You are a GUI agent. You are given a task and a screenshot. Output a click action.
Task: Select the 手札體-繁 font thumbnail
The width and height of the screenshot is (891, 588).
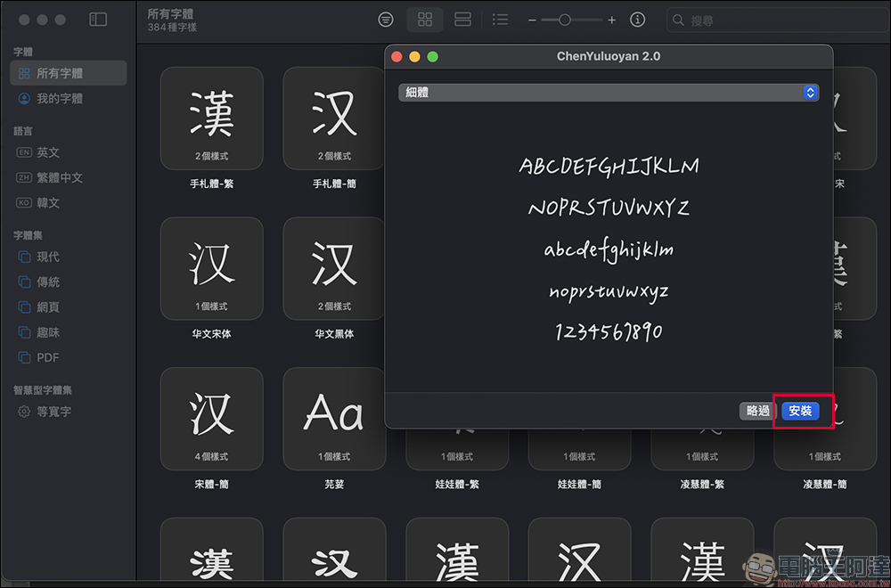[x=211, y=118]
